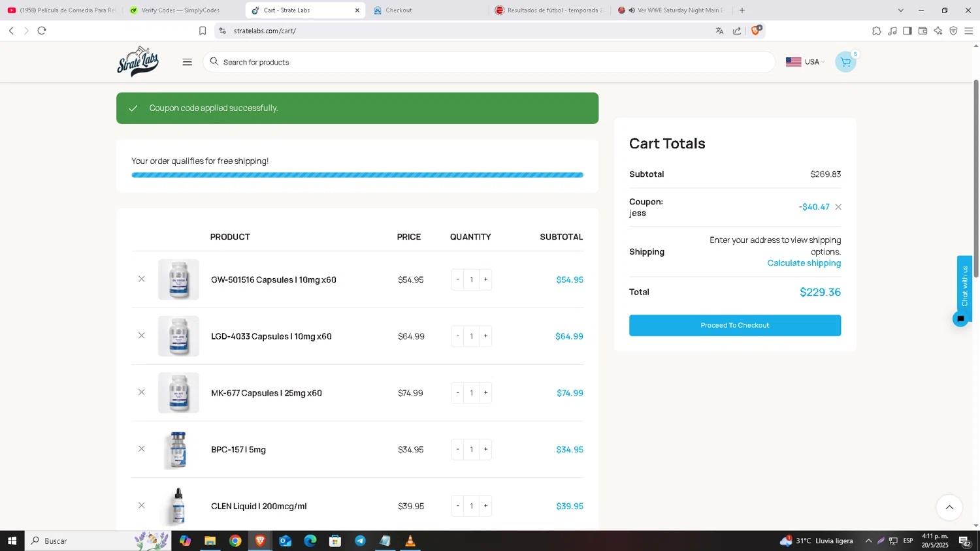Increase BPC-157 quantity
The width and height of the screenshot is (980, 551).
click(x=485, y=449)
